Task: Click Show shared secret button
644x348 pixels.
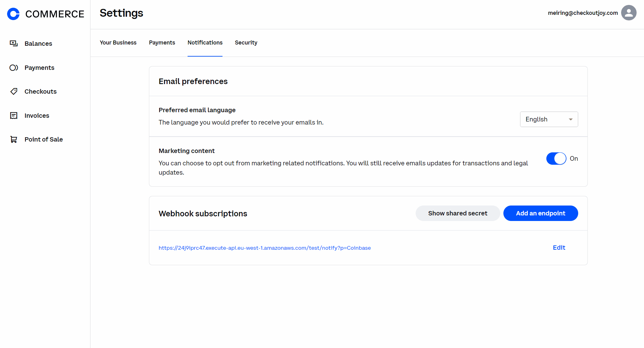Action: click(x=458, y=213)
